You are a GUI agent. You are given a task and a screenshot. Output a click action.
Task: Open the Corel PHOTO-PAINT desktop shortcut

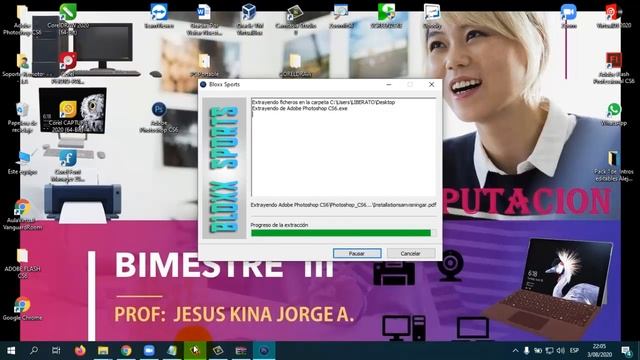(68, 69)
